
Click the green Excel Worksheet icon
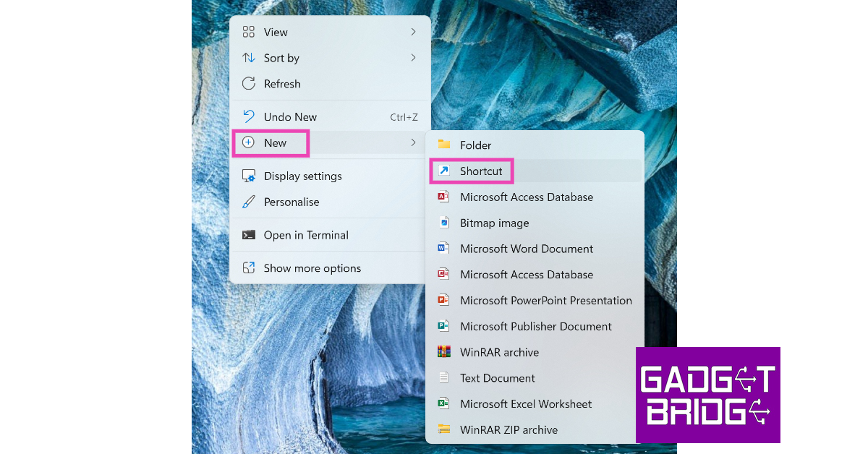coord(444,404)
